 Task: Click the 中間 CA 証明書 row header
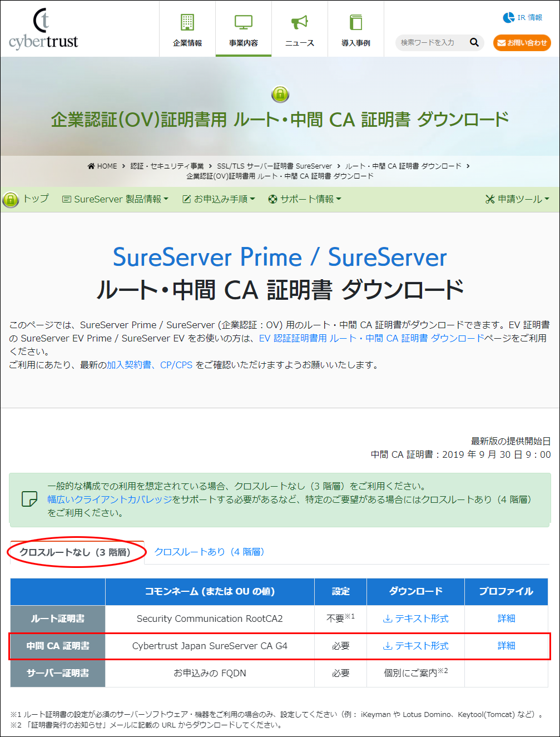[58, 646]
